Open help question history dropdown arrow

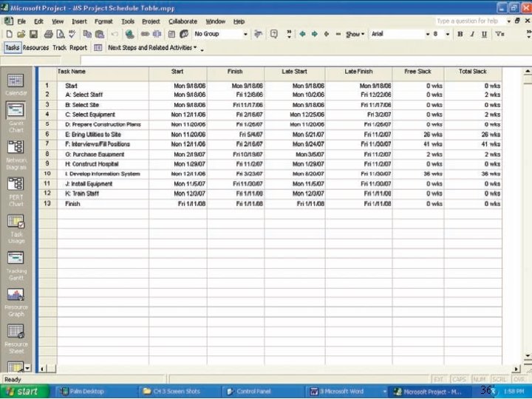pos(508,21)
